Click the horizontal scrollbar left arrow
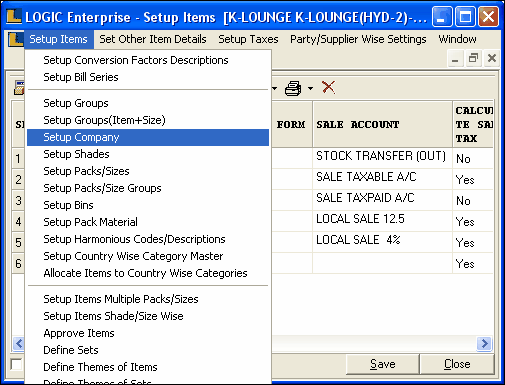The width and height of the screenshot is (505, 385). (19, 343)
